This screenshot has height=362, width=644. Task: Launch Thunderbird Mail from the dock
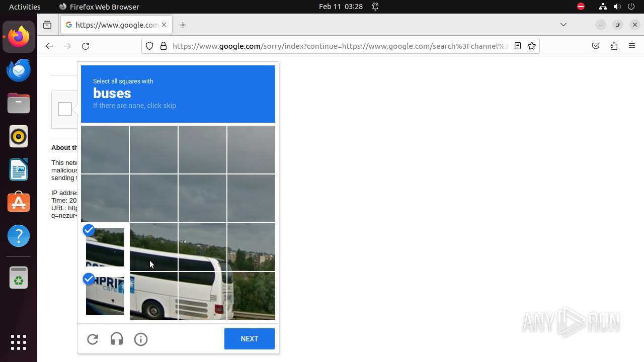click(19, 70)
